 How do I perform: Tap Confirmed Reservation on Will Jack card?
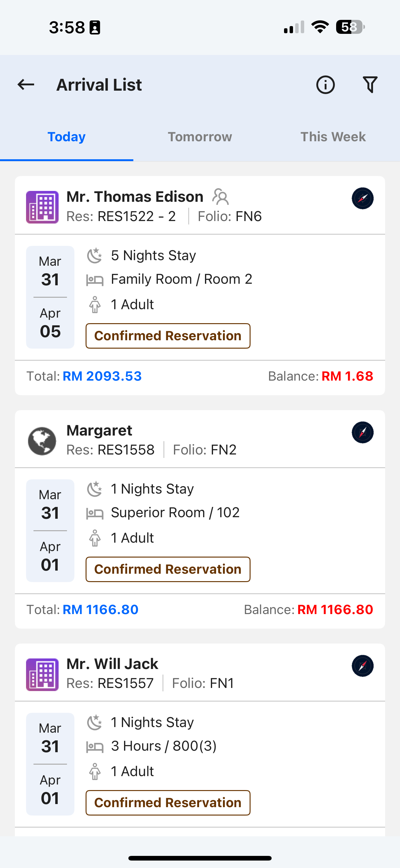(168, 803)
